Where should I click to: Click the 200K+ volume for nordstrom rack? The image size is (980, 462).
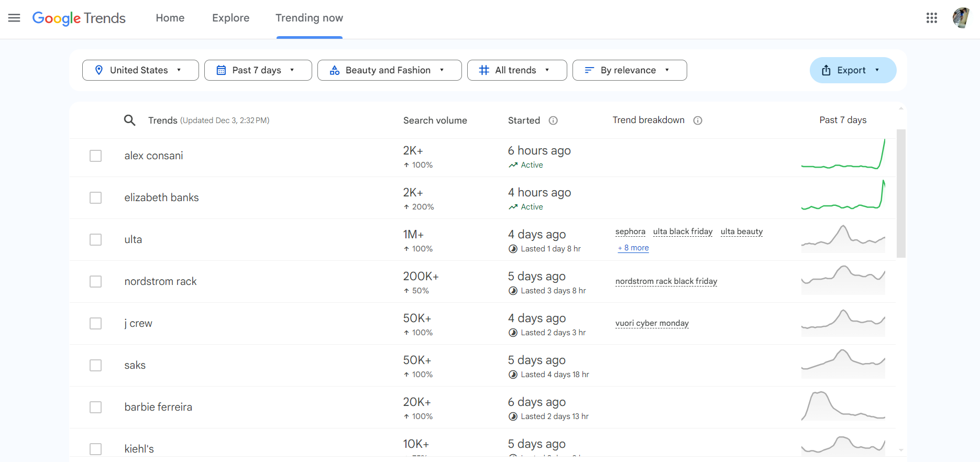coord(421,277)
